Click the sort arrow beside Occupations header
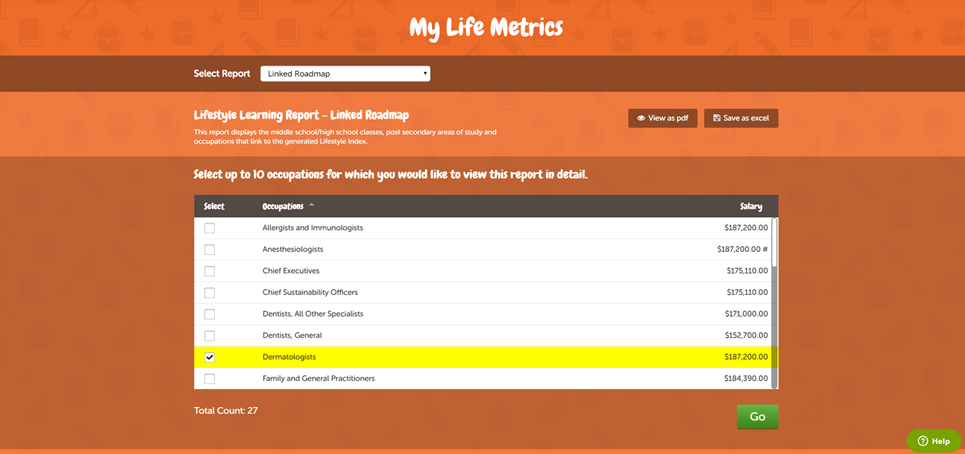This screenshot has height=454, width=965. tap(311, 206)
